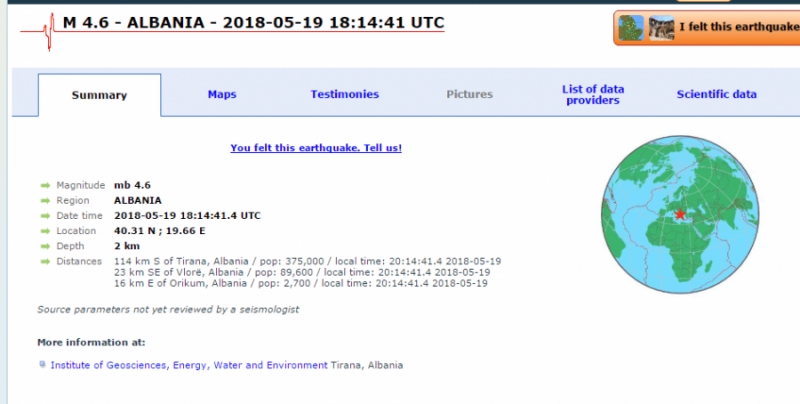Open Institute of Geosciences, Energy, Water link
Screen dimensions: 800x404
click(189, 365)
